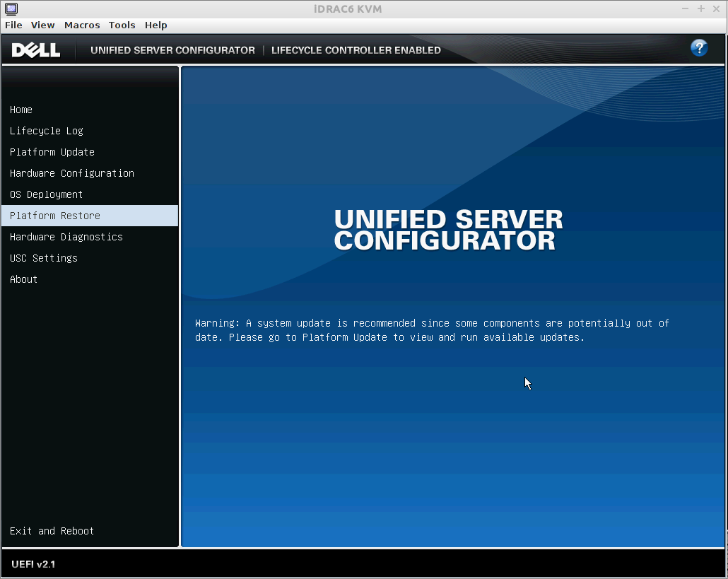Open USC Settings
The height and width of the screenshot is (579, 728).
pos(44,258)
